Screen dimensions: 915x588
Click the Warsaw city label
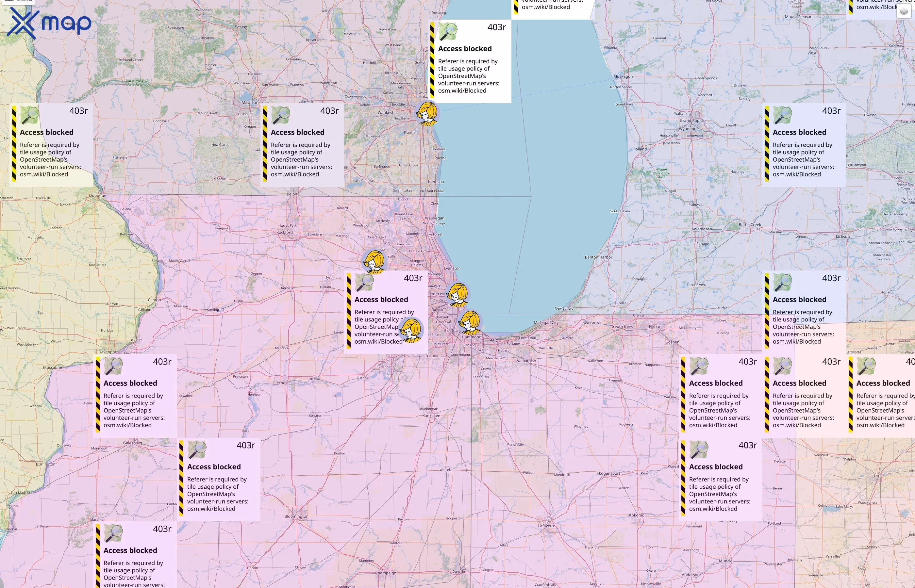670,397
